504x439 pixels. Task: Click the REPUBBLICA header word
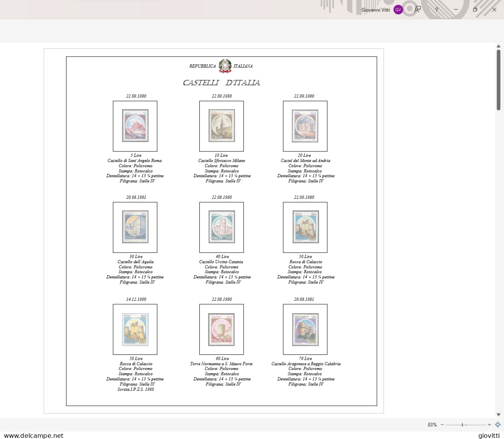[202, 66]
